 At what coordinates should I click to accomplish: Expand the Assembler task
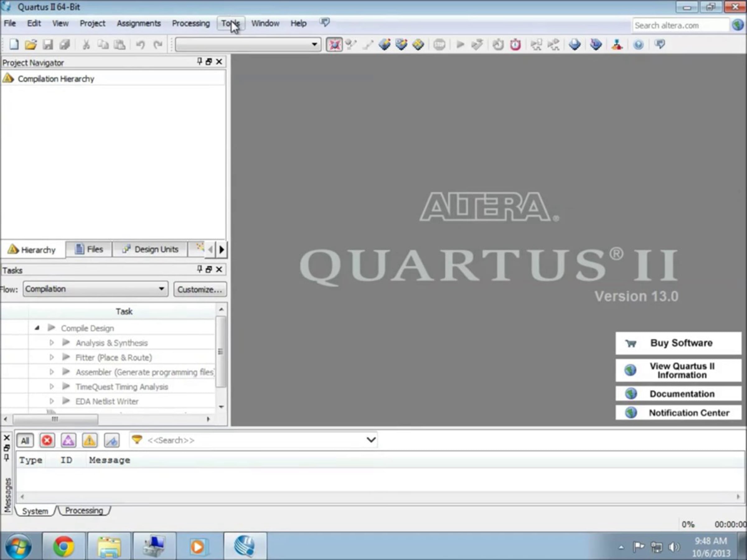pyautogui.click(x=52, y=372)
